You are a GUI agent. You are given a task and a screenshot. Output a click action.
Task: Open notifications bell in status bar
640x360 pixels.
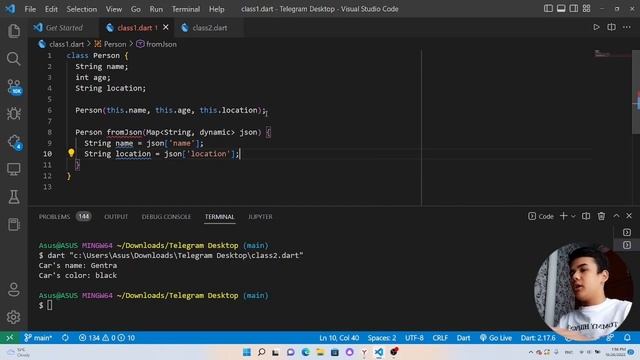(x=627, y=338)
